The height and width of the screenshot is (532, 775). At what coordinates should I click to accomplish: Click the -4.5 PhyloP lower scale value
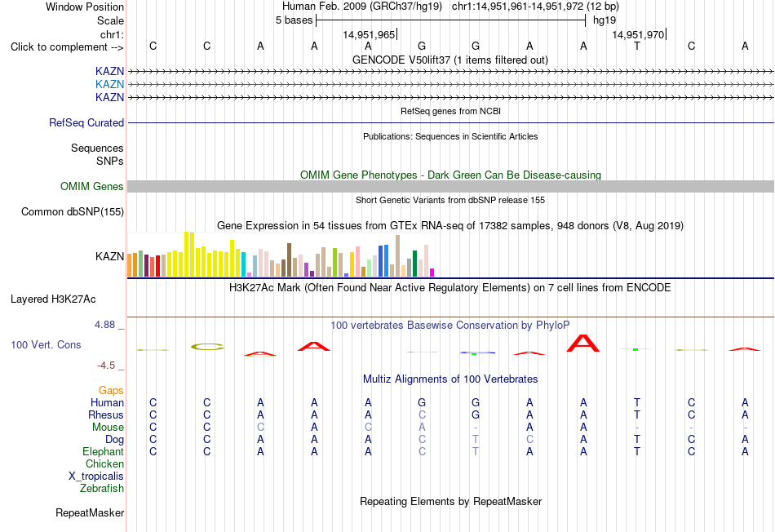[106, 366]
